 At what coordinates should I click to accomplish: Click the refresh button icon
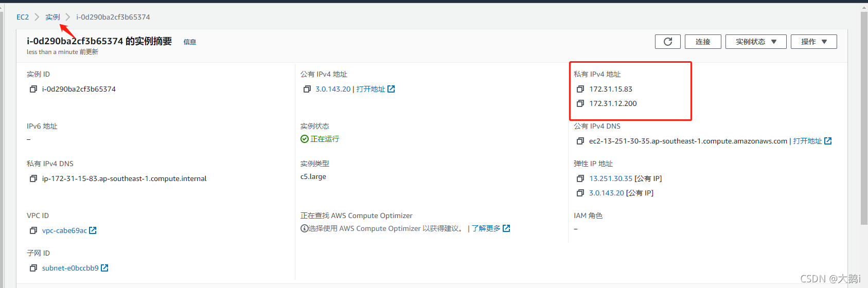pyautogui.click(x=668, y=42)
